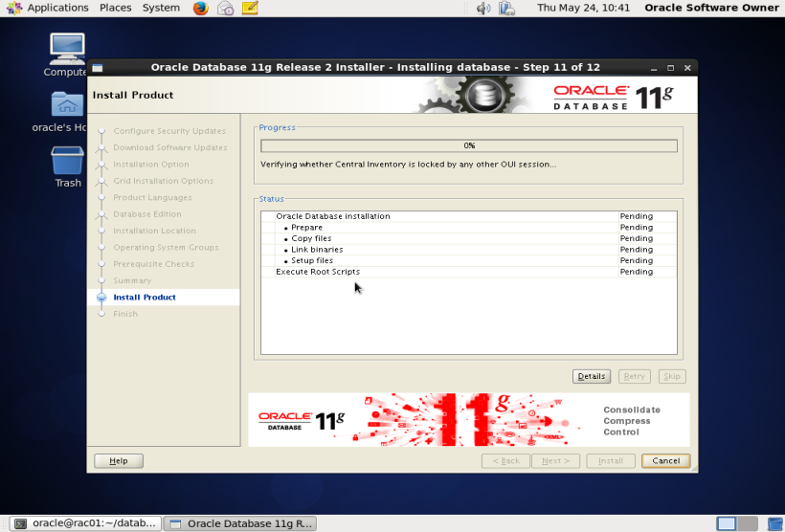This screenshot has height=532, width=785.
Task: Select Database Edition step
Action: pos(147,214)
